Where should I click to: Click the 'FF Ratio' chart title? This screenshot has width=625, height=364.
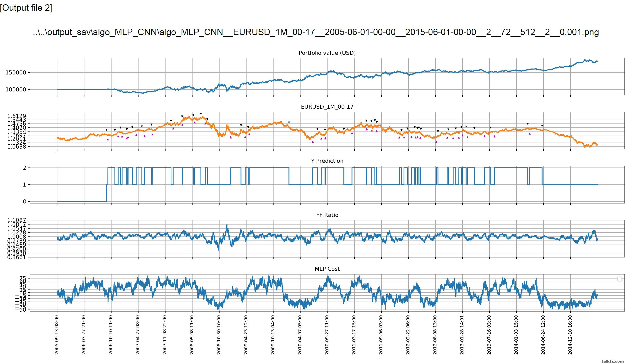(327, 215)
